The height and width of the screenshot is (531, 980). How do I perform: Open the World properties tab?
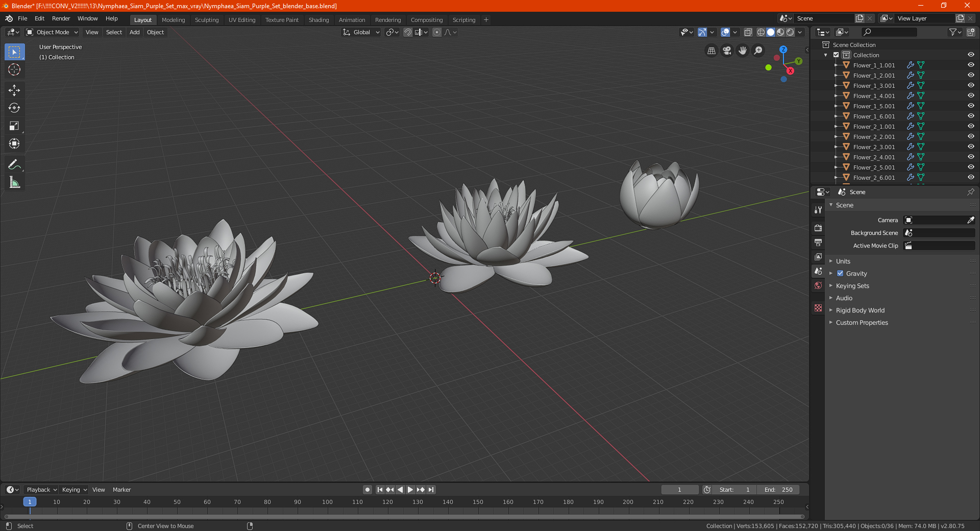(x=818, y=285)
